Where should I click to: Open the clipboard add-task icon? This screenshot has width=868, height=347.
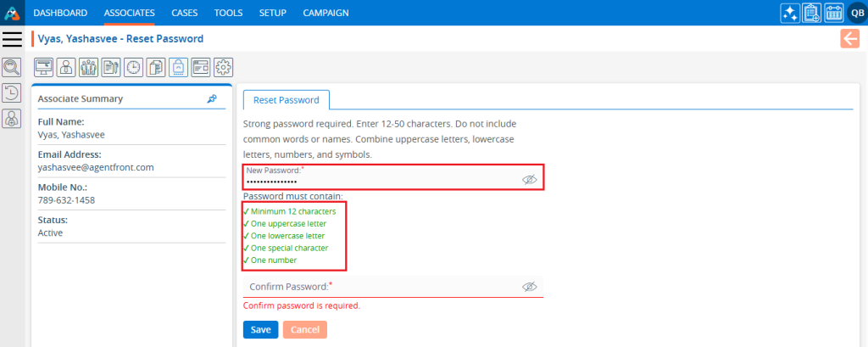tap(811, 13)
